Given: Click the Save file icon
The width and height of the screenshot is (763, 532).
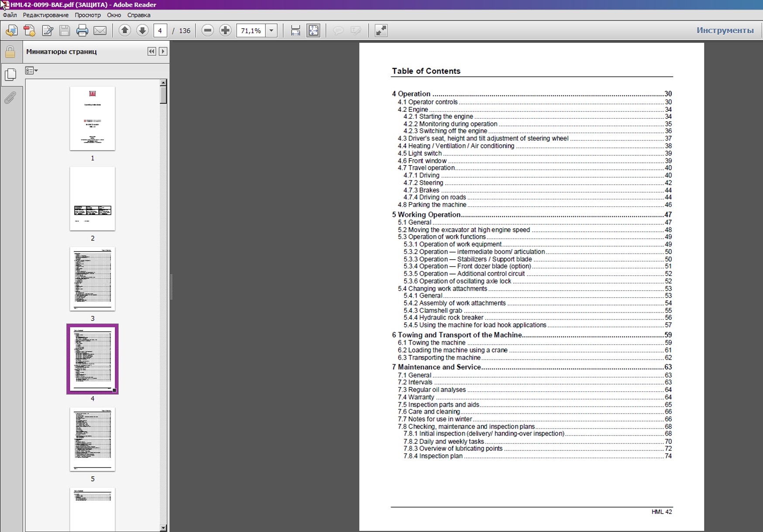Looking at the screenshot, I should coord(65,31).
